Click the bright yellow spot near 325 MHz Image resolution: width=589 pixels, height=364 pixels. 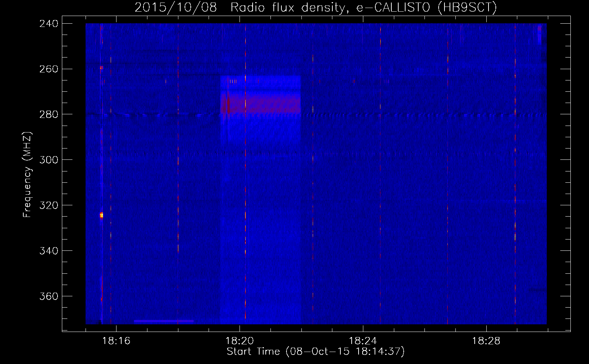102,215
